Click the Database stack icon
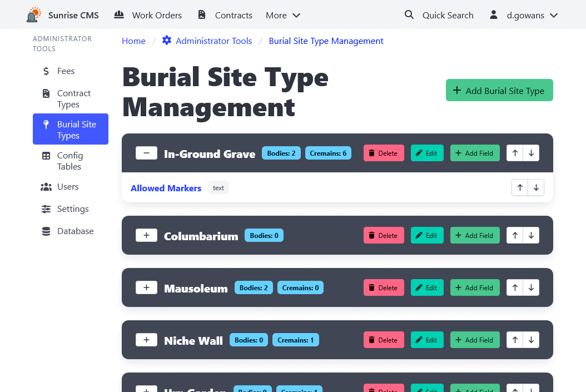586x392 pixels. click(46, 231)
